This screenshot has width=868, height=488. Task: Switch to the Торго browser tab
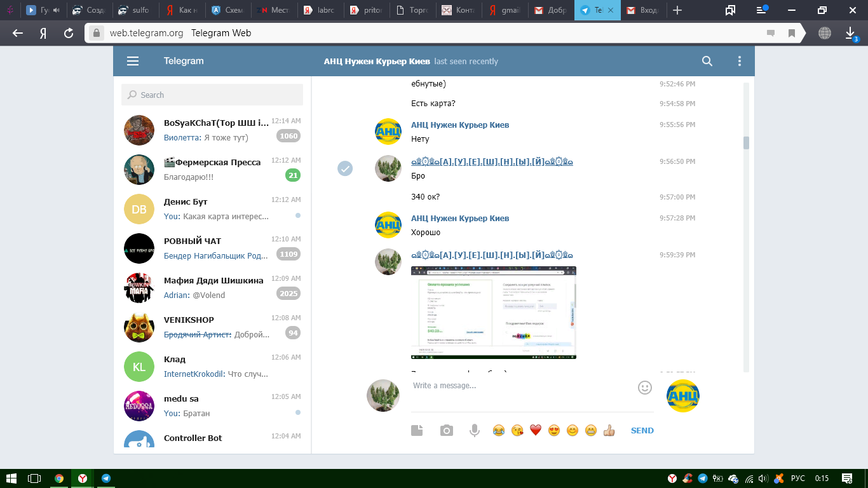coord(412,10)
